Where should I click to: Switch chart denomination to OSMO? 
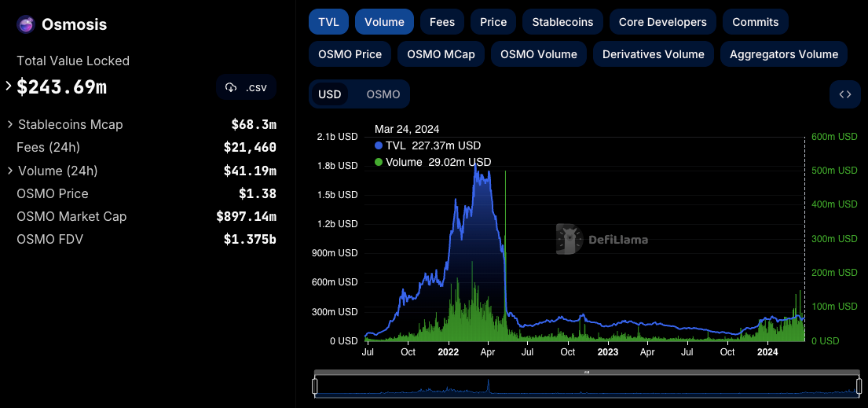[x=383, y=94]
